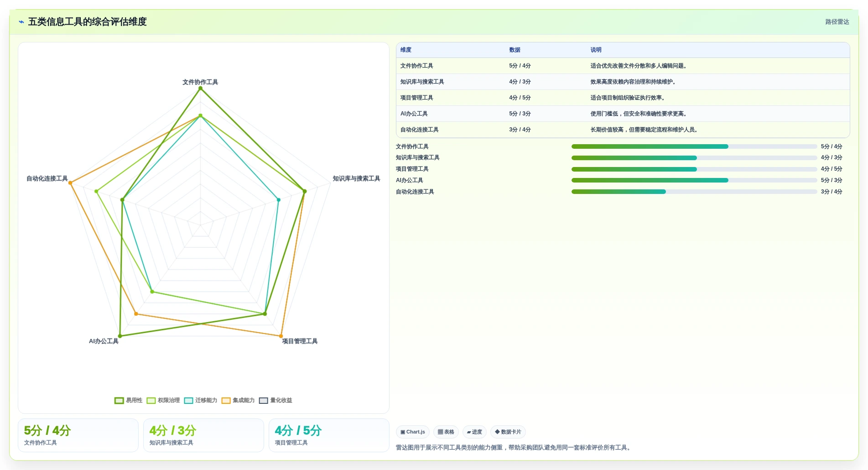Click the 知识库与搜索工具 radar axis label
This screenshot has width=868, height=470.
point(356,178)
